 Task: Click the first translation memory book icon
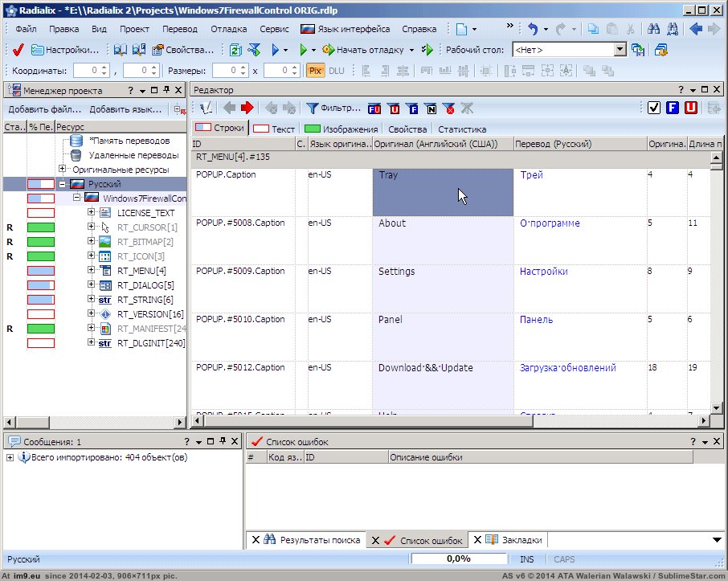(x=121, y=50)
